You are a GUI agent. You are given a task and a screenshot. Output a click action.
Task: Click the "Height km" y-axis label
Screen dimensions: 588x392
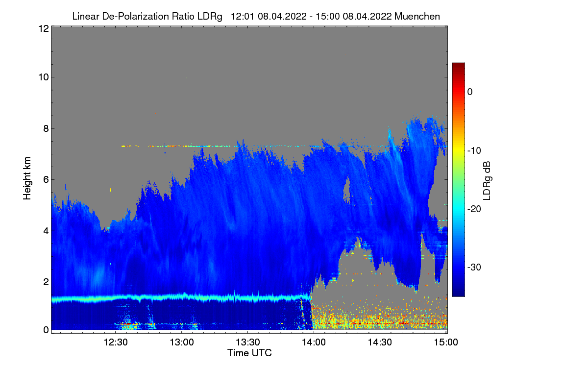click(x=26, y=178)
